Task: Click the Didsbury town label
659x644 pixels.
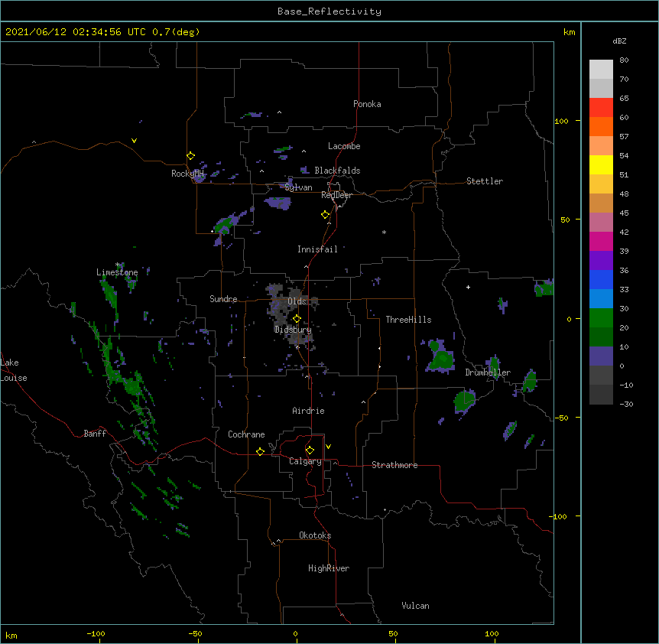Action: point(293,330)
